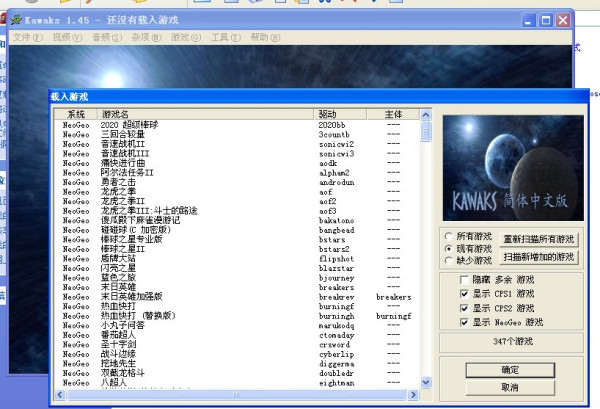Click the vertical scrollbar thumb
Viewport: 600px width, 409px height.
point(426,131)
